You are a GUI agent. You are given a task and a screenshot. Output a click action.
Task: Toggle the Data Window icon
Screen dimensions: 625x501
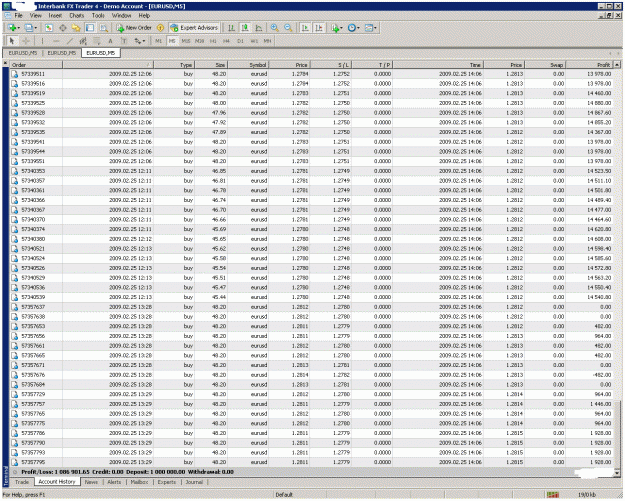63,28
